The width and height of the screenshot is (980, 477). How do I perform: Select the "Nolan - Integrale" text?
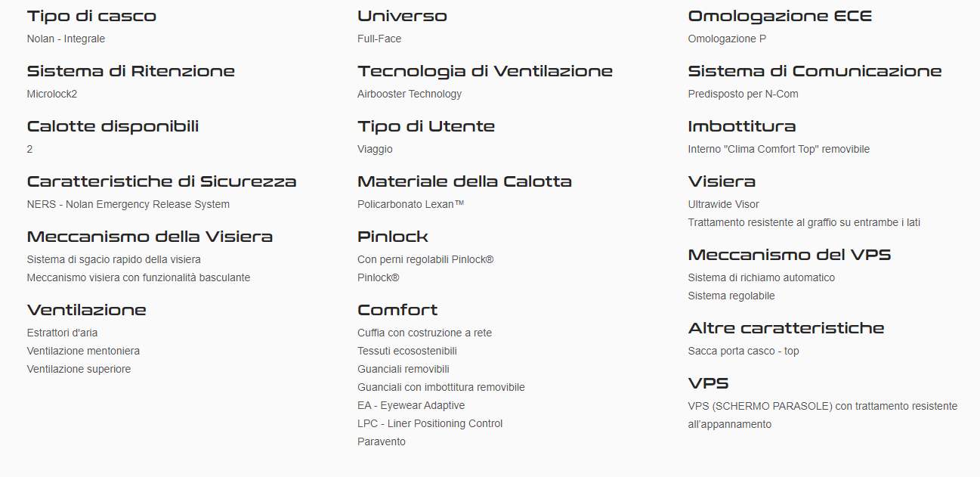tap(66, 39)
